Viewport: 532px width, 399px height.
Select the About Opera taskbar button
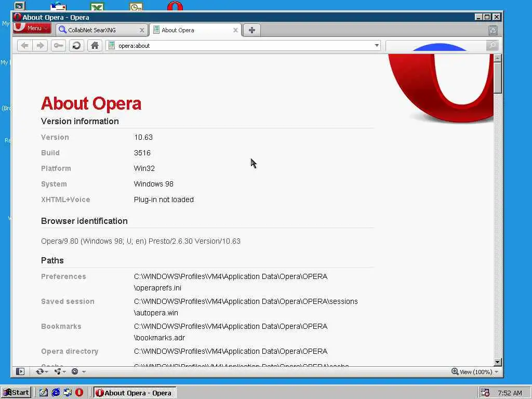point(135,393)
